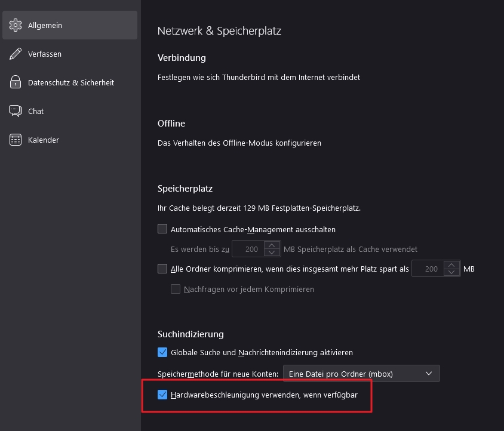
Task: Decrease cache size with down arrow
Action: (x=272, y=253)
